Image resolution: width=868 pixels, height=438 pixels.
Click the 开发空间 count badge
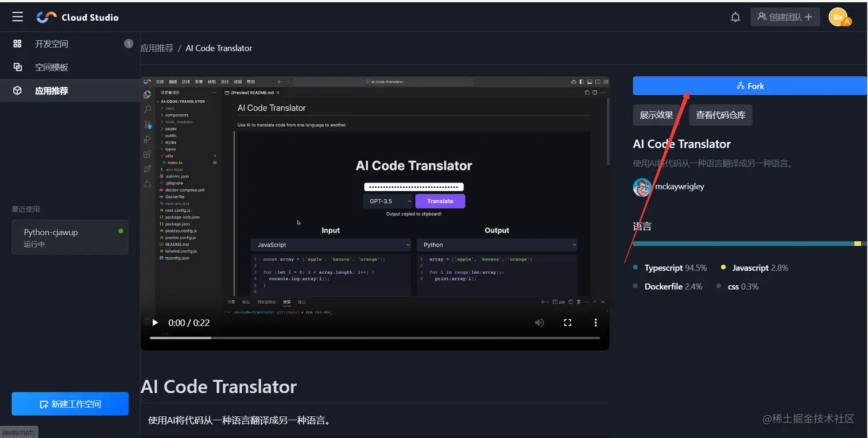129,44
